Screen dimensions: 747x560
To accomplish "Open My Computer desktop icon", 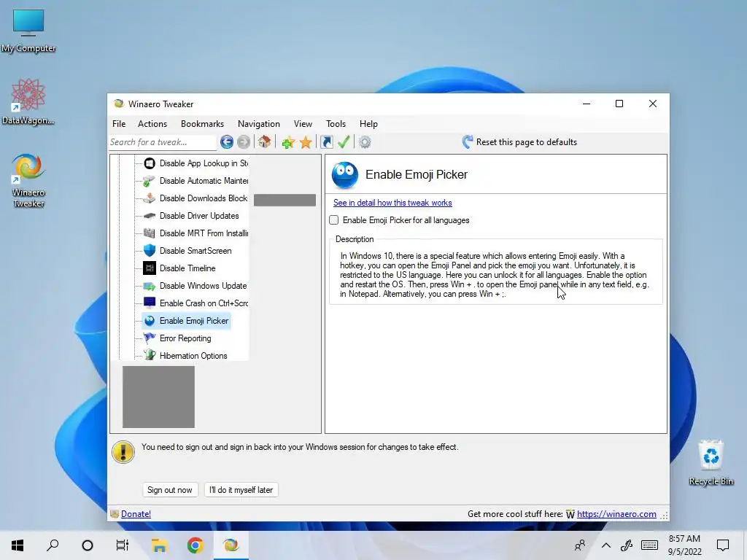I will 28,31.
